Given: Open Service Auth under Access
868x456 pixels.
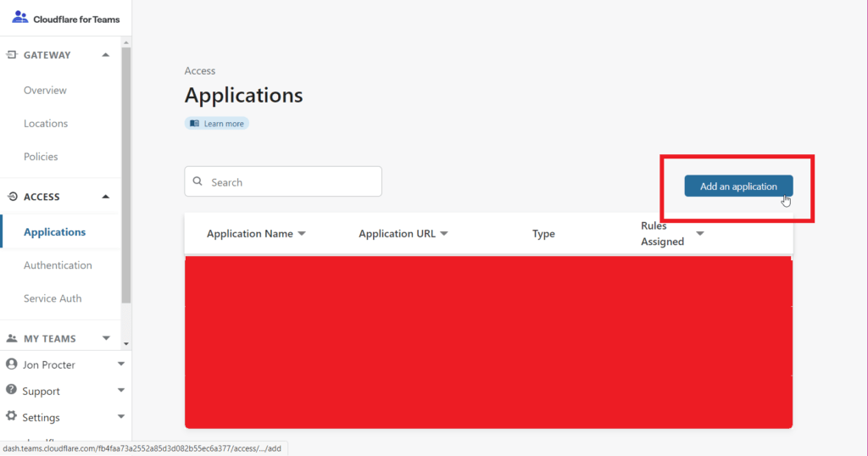Looking at the screenshot, I should [53, 298].
